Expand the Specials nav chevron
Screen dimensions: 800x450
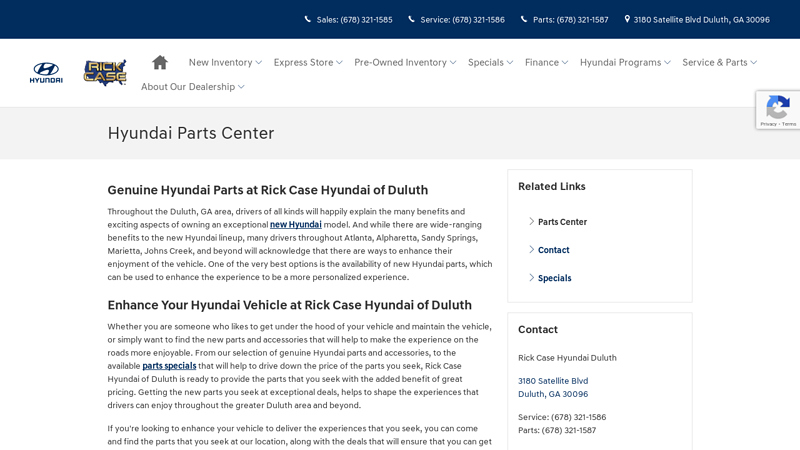(510, 63)
